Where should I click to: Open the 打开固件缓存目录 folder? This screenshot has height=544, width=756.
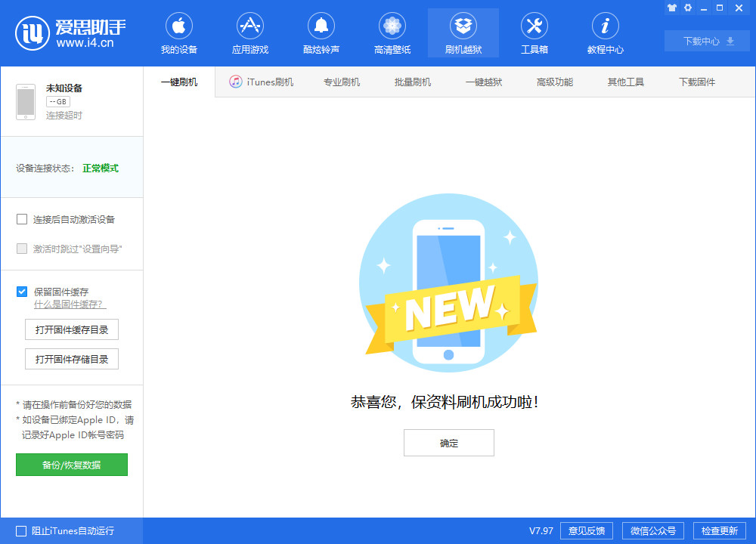71,329
